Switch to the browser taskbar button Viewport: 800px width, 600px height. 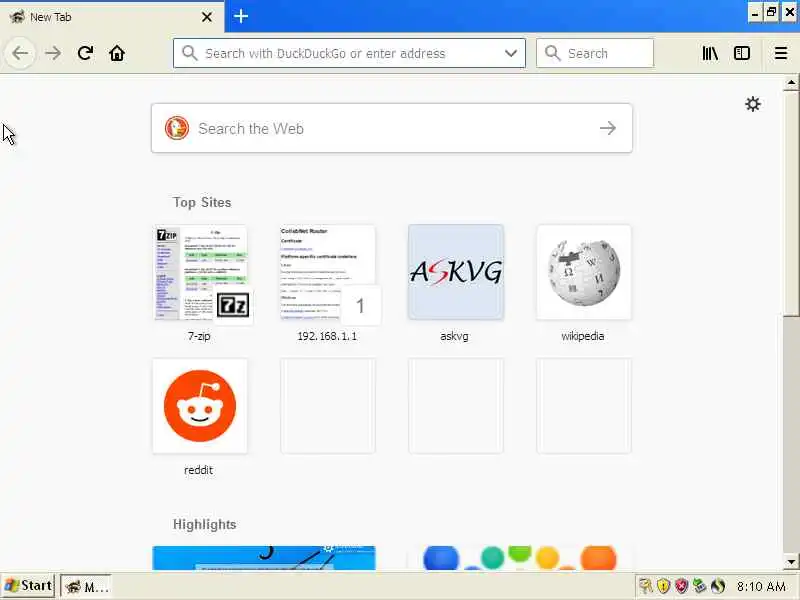pyautogui.click(x=87, y=586)
